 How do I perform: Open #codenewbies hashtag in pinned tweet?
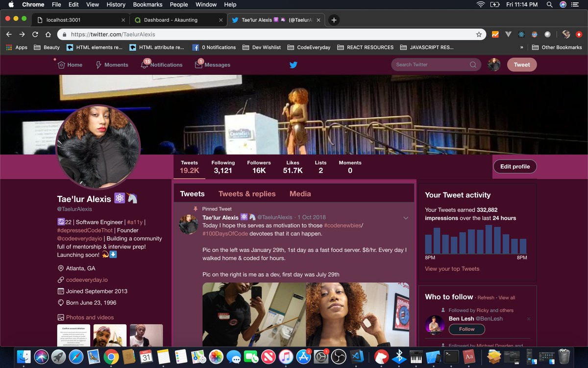tap(342, 225)
